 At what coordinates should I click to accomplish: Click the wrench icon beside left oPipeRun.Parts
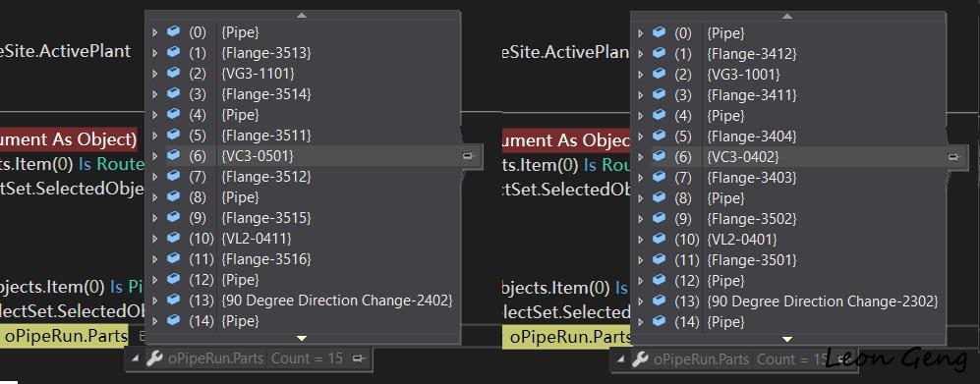coord(154,358)
